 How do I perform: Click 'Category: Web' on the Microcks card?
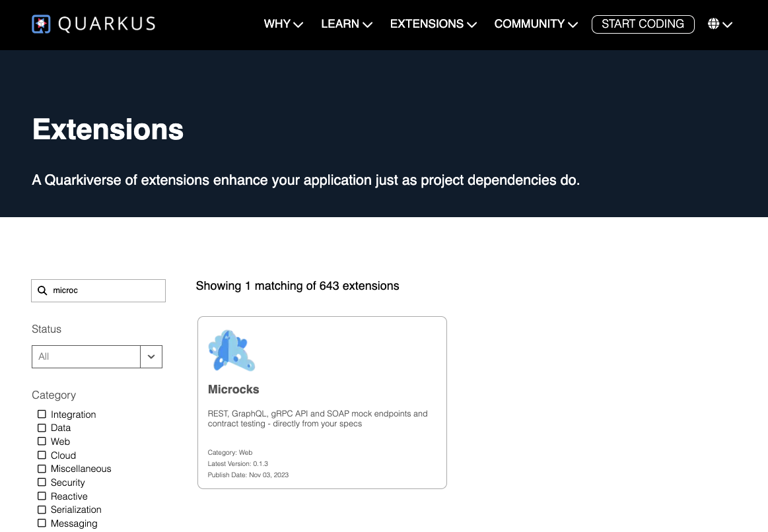[x=230, y=453]
